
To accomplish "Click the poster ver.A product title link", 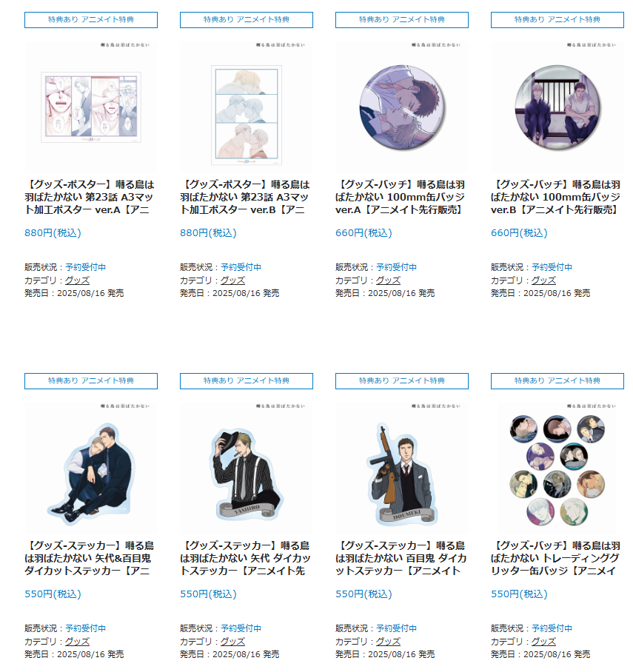I will click(x=90, y=197).
